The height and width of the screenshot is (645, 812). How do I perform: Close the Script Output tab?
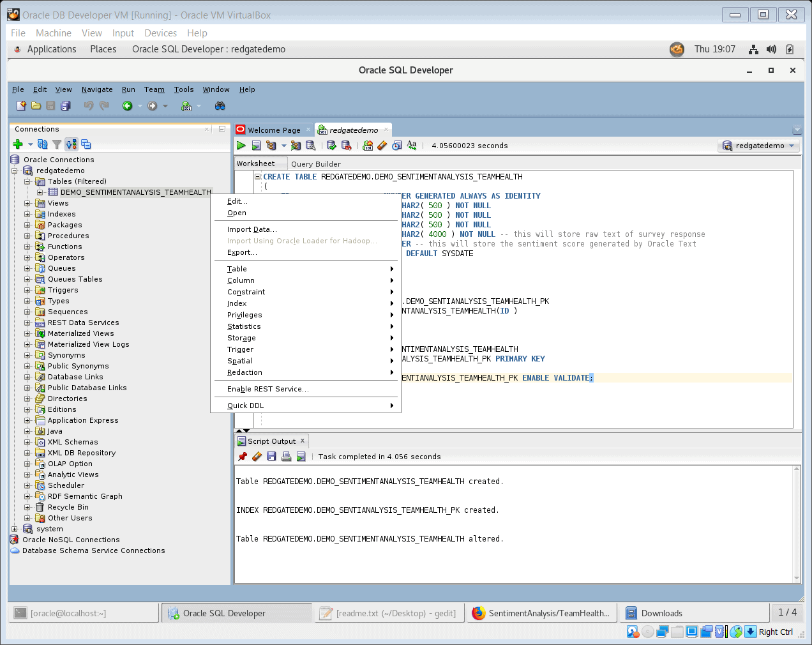(x=303, y=441)
